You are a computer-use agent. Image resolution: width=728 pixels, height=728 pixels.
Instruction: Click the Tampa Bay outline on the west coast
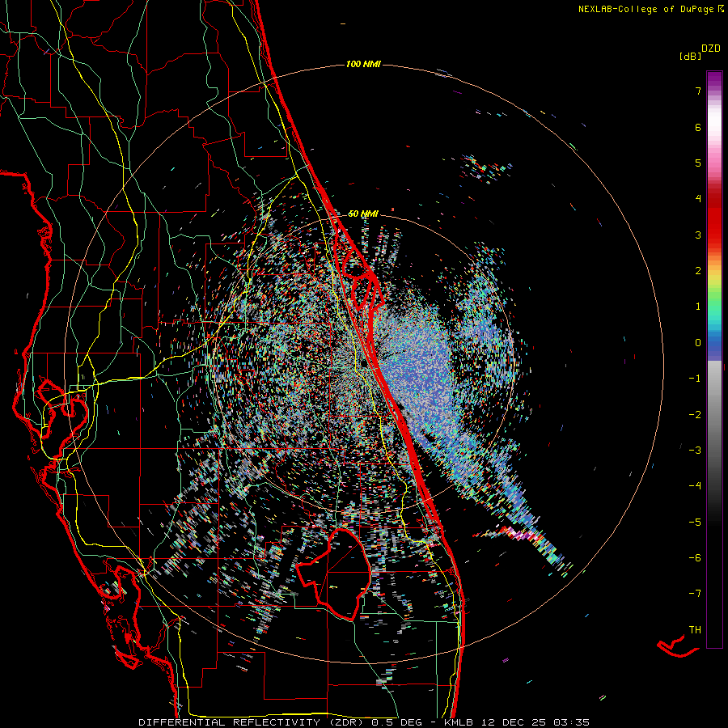62,411
